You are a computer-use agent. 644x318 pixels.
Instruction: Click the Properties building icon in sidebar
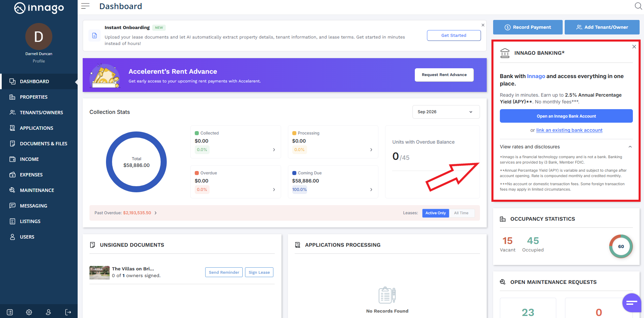(12, 97)
